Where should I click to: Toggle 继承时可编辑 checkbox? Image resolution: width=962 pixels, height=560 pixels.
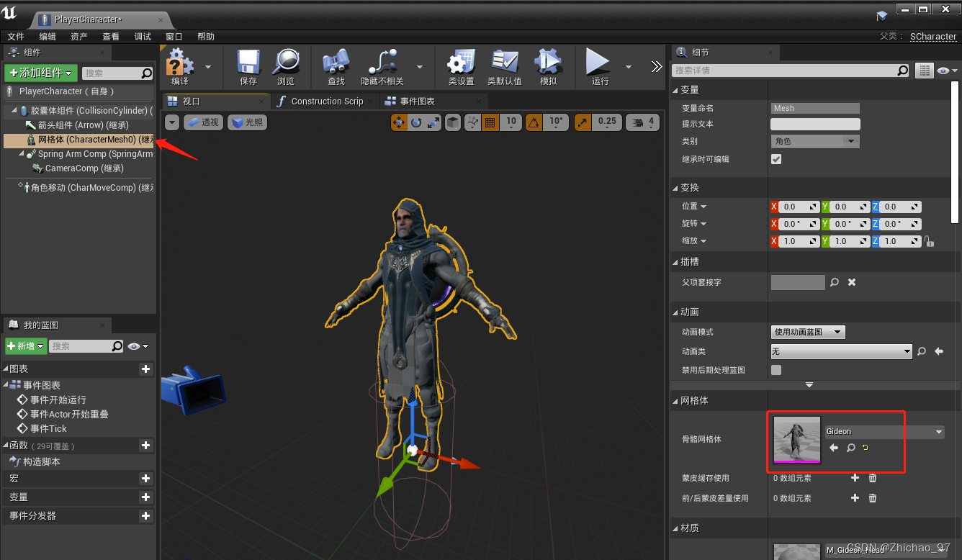[x=776, y=159]
